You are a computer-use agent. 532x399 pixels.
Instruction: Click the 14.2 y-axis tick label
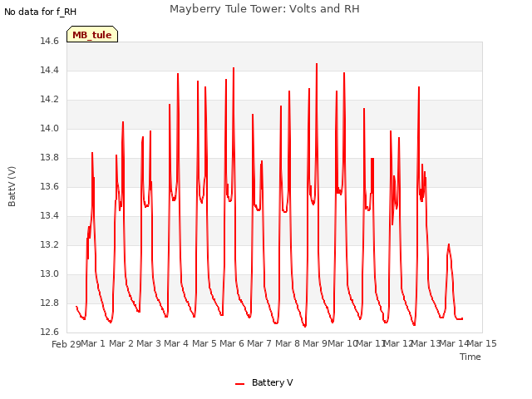pos(50,100)
